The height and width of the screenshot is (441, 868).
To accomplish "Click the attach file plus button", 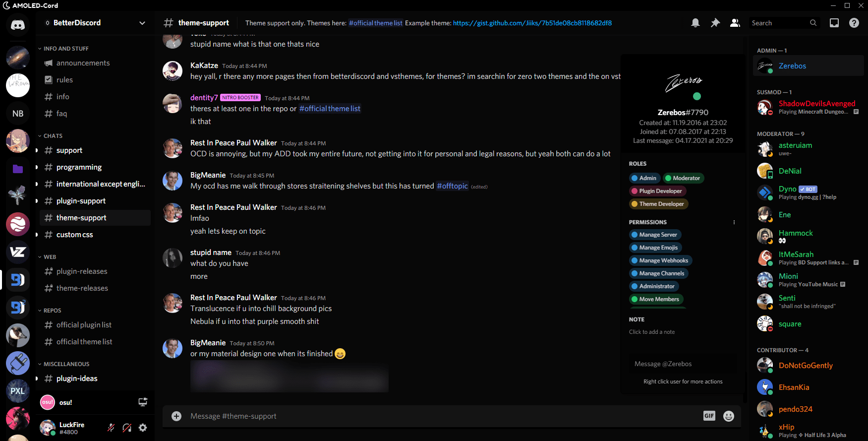I will pos(176,416).
